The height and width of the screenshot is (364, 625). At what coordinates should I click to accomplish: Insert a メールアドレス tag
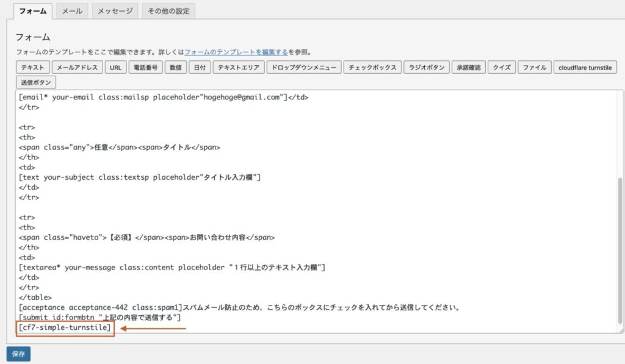coord(78,67)
